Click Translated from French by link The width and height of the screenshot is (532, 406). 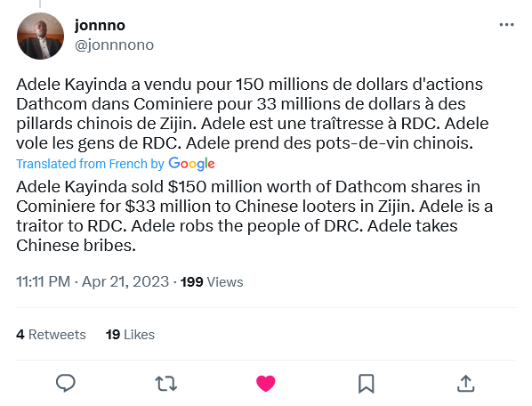tap(90, 164)
